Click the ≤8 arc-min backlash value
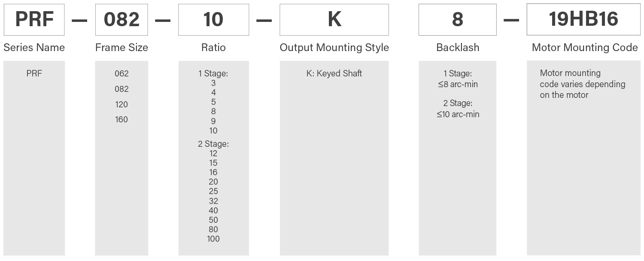This screenshot has height=261, width=644. pos(458,84)
